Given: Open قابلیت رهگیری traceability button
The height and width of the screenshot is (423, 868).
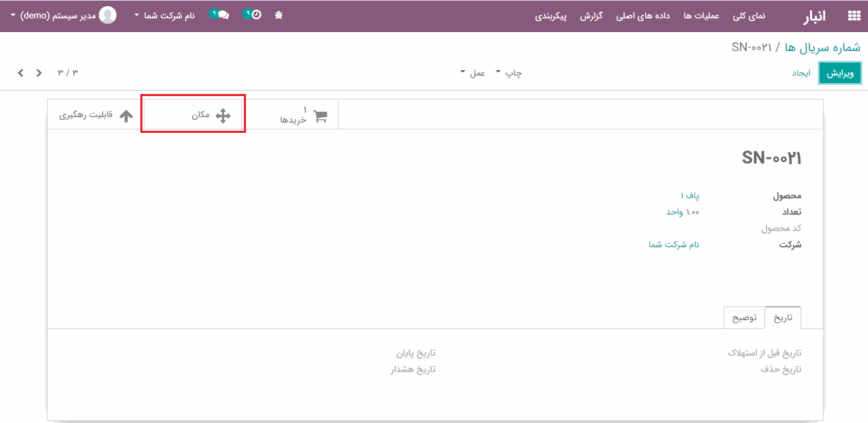Looking at the screenshot, I should click(95, 115).
